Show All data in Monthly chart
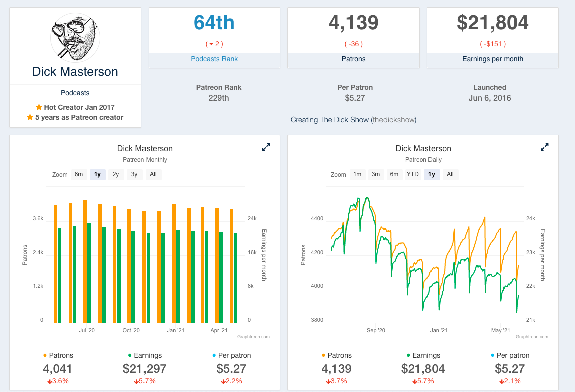Screen dimensions: 575x392 click(154, 175)
